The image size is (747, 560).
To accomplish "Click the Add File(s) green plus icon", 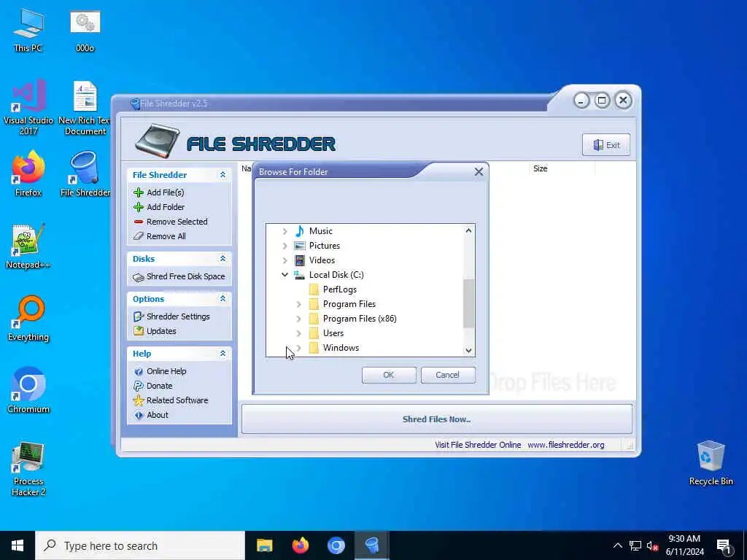I will coord(138,192).
